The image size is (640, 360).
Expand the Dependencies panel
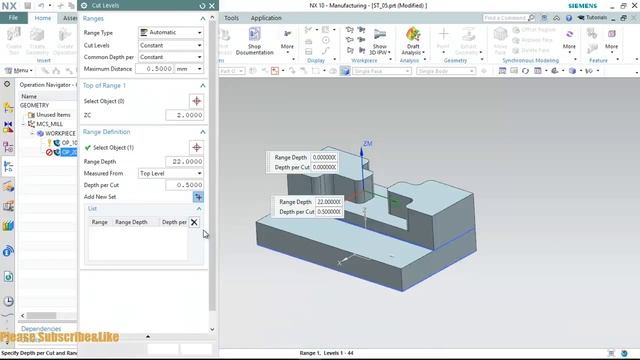coord(41,329)
